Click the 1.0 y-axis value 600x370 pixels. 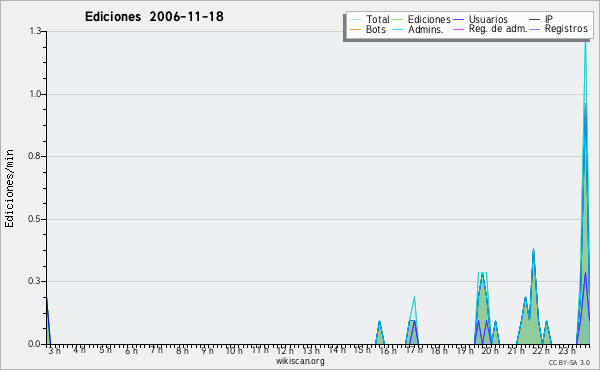tap(35, 94)
